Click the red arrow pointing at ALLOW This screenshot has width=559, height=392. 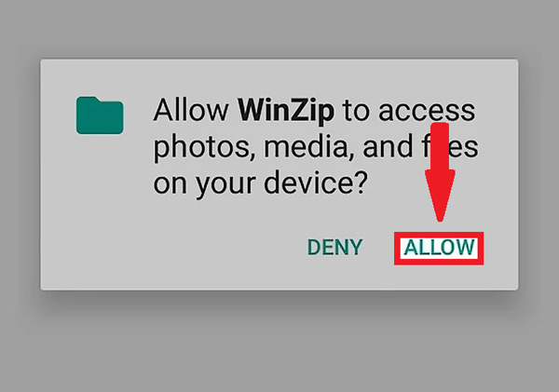coord(440,172)
